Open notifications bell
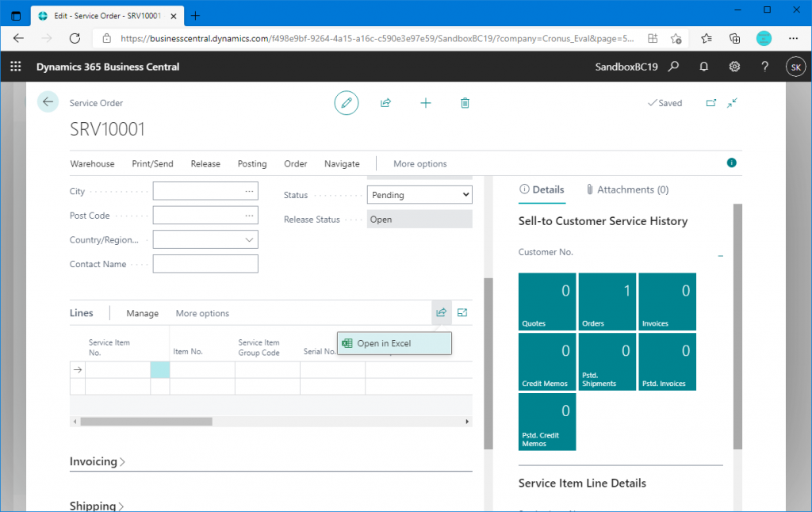The width and height of the screenshot is (812, 512). pos(704,67)
